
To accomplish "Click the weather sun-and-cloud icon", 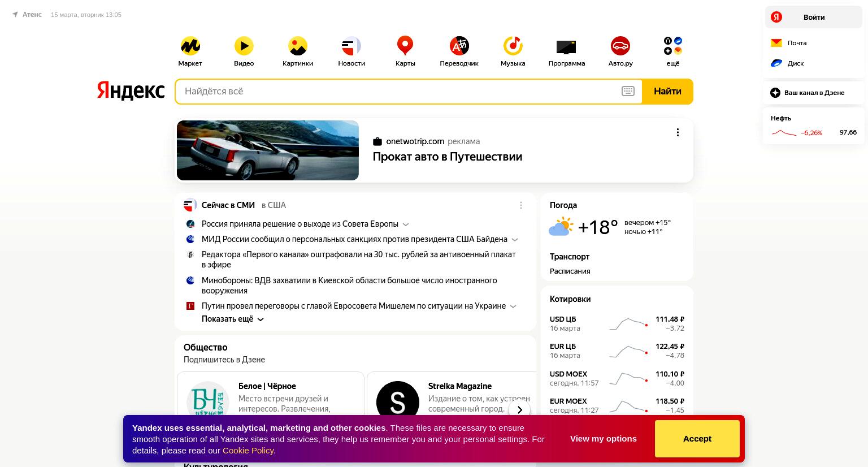I will pyautogui.click(x=561, y=227).
